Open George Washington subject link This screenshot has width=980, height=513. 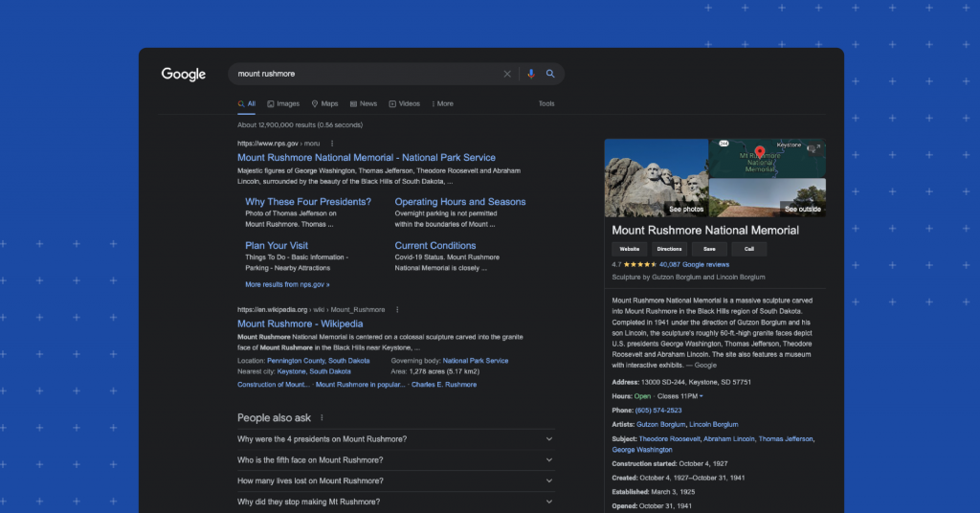click(x=642, y=449)
